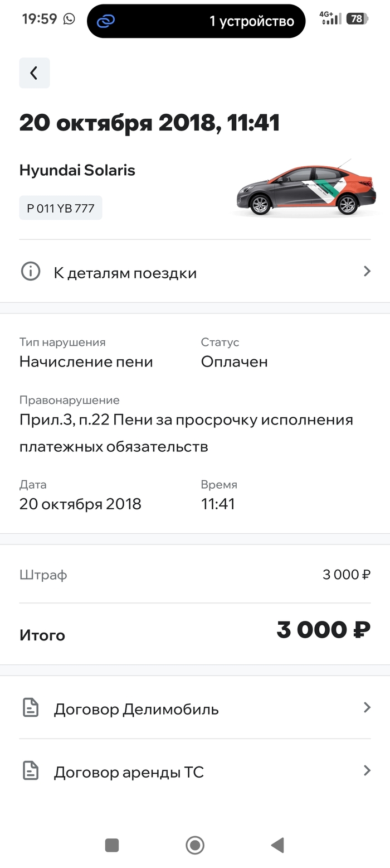Tap the Оплачен status value
The height and width of the screenshot is (868, 390).
click(235, 362)
